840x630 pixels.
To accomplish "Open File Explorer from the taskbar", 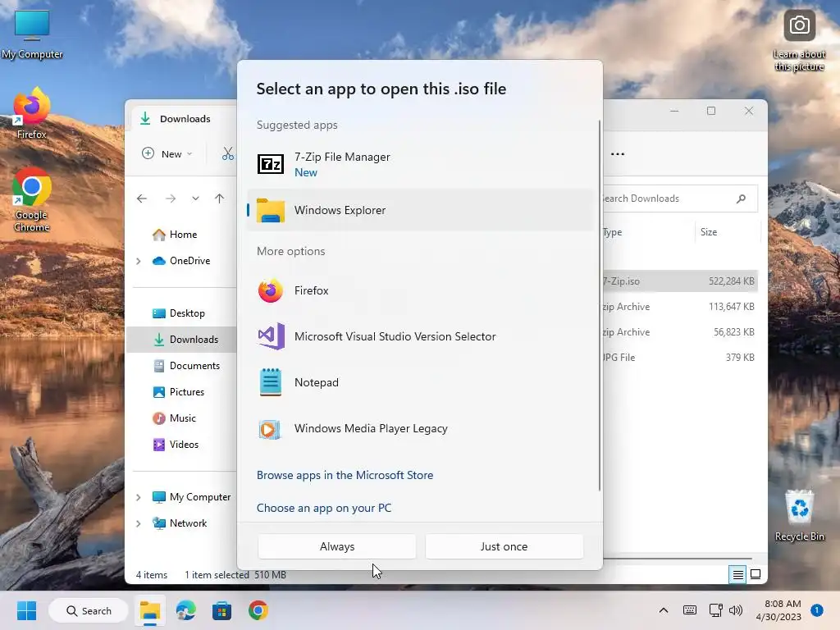I will 150,610.
